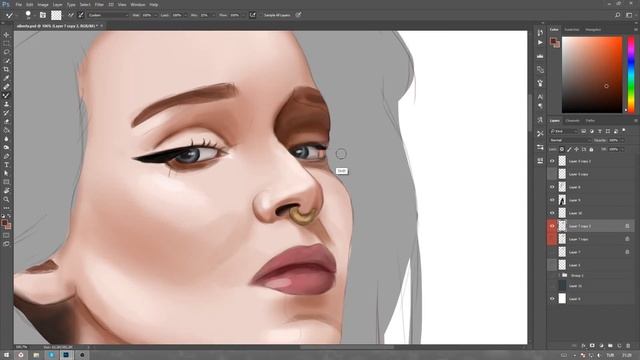
Task: Hide Layer 9 with black thumbnail
Action: (x=552, y=200)
